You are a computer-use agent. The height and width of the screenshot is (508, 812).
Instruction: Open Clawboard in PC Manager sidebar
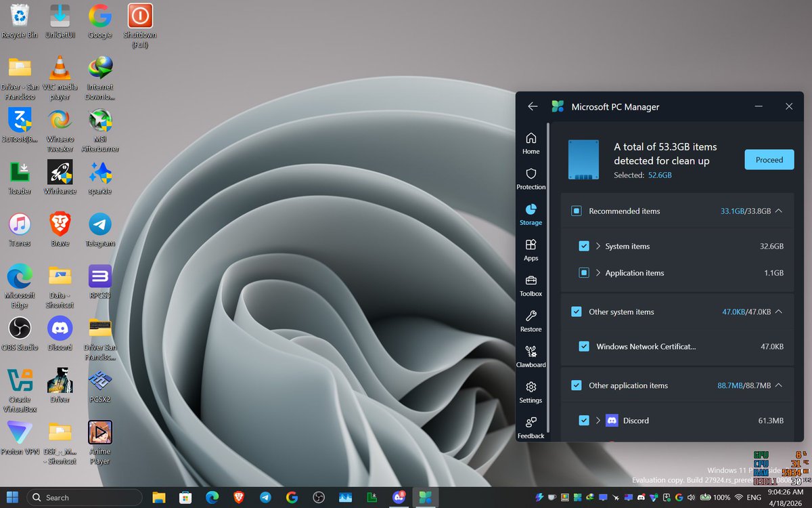531,356
